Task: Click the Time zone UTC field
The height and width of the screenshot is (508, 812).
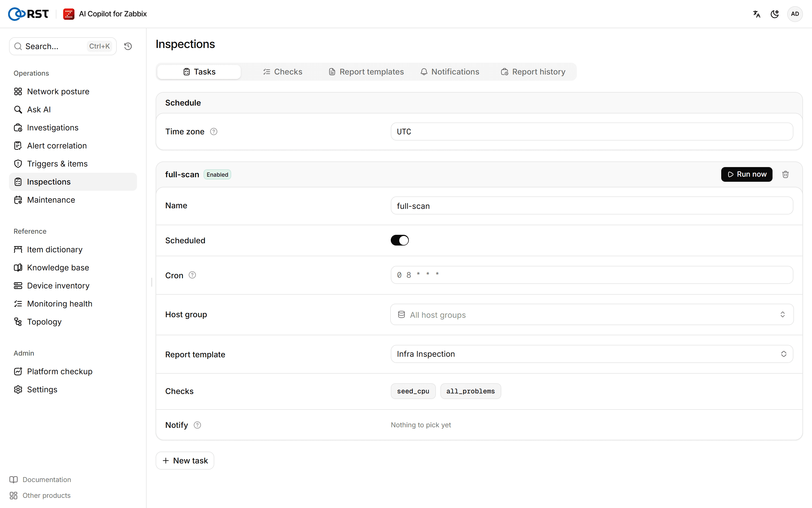Action: (592, 132)
